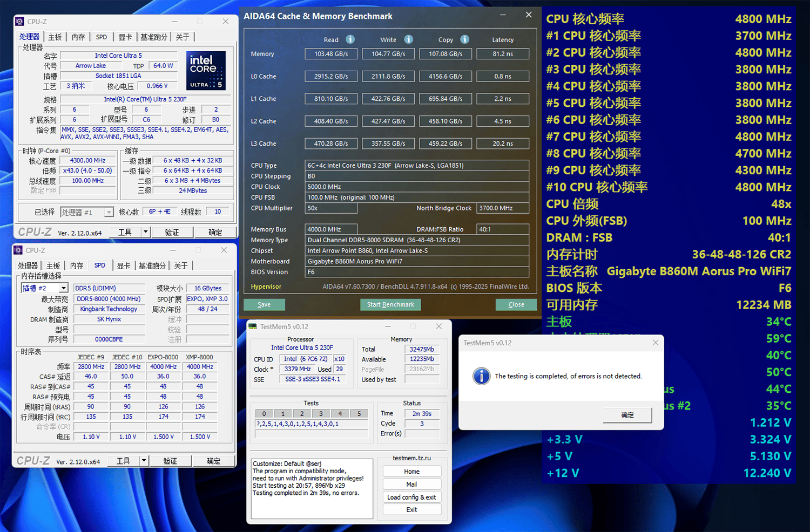Click the L3 Cache Copy value 459.22 GB/s

(446, 144)
